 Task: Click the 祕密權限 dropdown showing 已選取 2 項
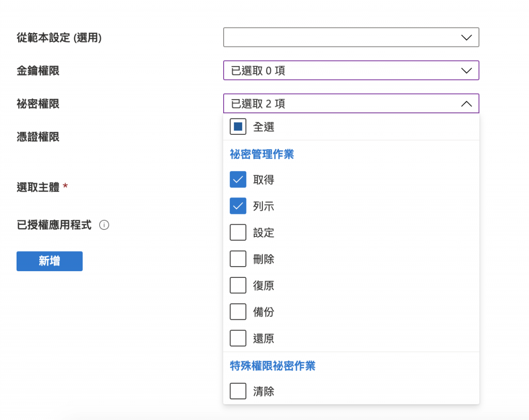341,104
